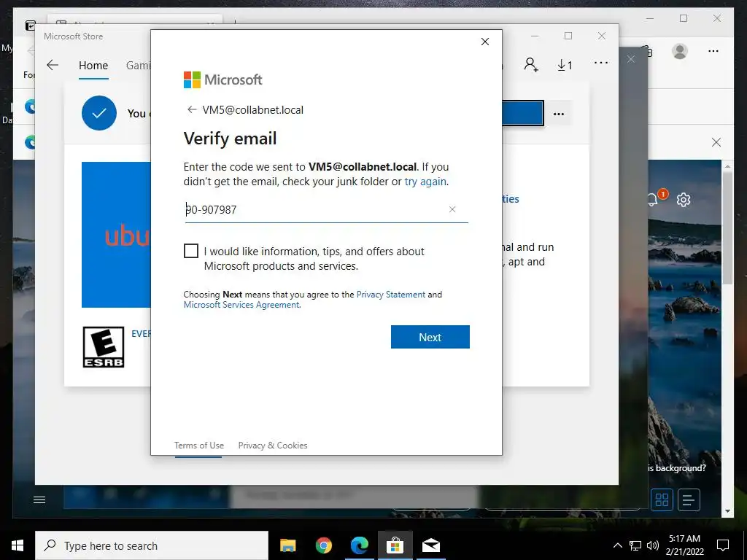Image resolution: width=747 pixels, height=560 pixels.
Task: Open hamburger menu on Edge new tab page
Action: [39, 499]
